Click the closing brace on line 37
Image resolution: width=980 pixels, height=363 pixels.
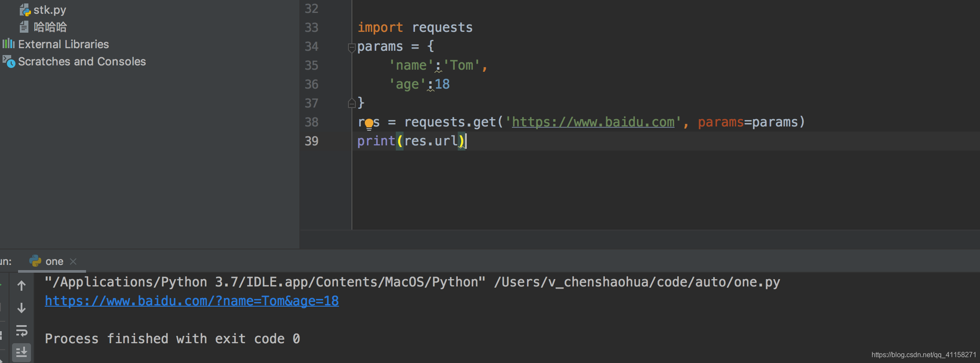coord(361,103)
